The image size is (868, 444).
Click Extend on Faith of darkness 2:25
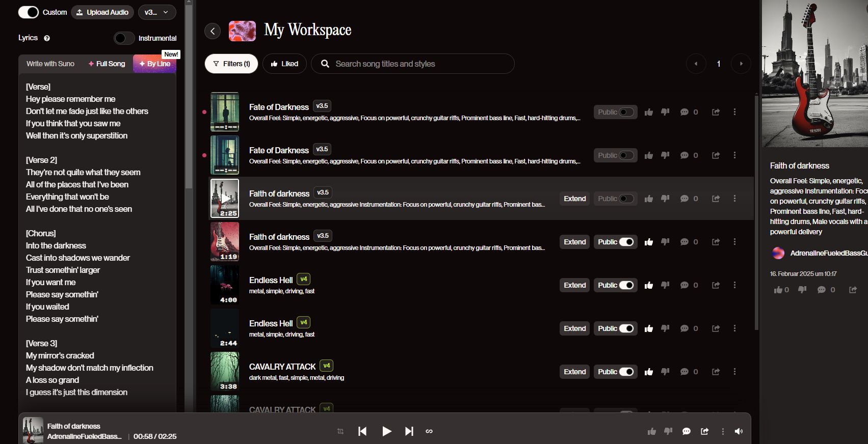point(574,199)
